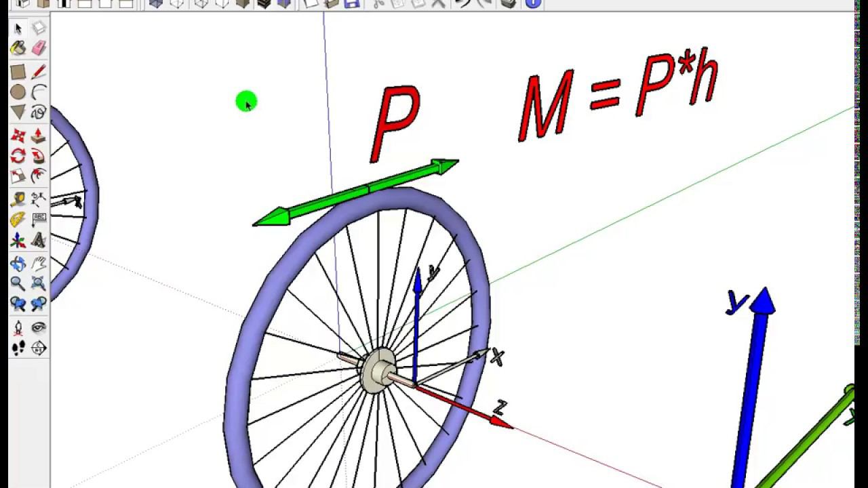Choose the red pencil Line tool

[x=39, y=72]
